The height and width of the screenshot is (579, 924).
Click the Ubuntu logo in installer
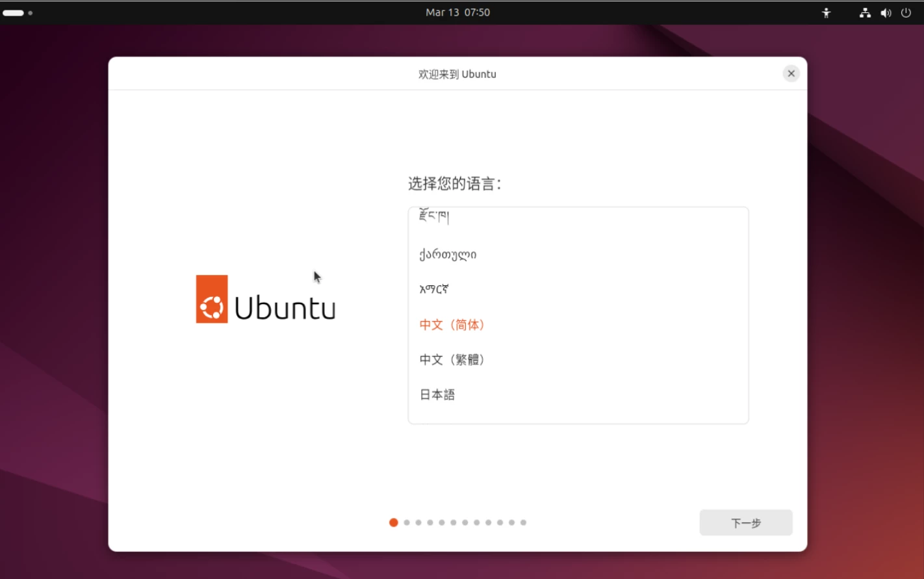(x=266, y=300)
